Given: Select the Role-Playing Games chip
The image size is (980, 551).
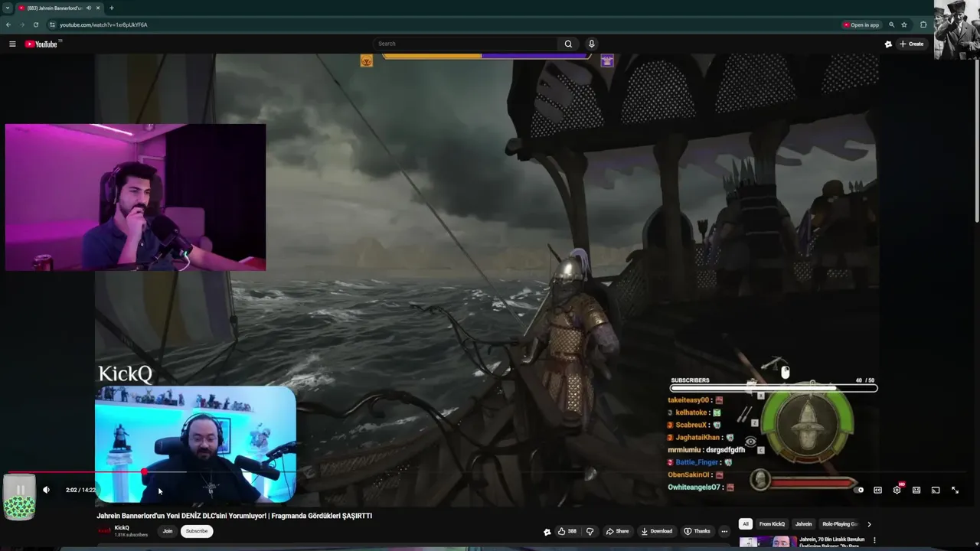Looking at the screenshot, I should point(839,524).
